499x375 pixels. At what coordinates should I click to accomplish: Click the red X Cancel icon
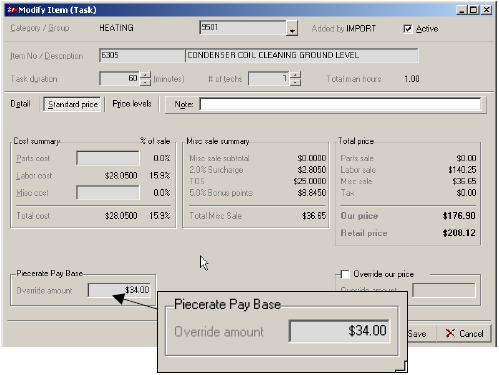point(450,333)
